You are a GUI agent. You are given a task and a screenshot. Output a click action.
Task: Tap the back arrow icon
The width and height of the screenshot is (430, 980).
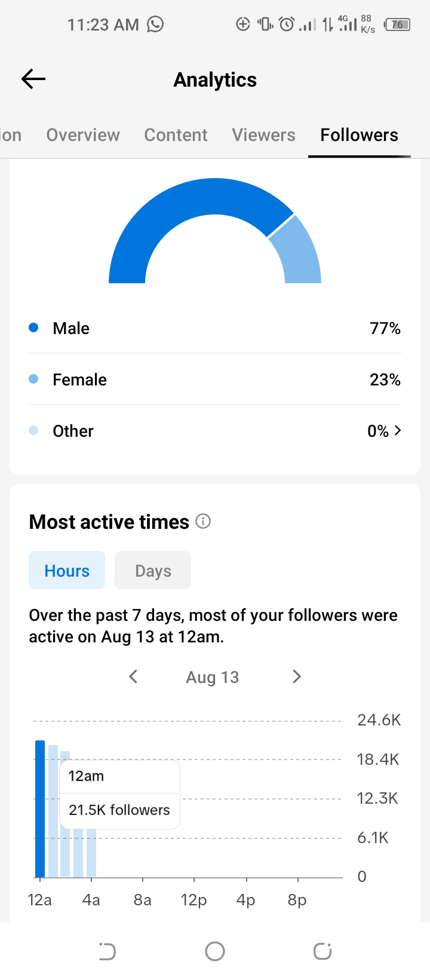(x=33, y=79)
